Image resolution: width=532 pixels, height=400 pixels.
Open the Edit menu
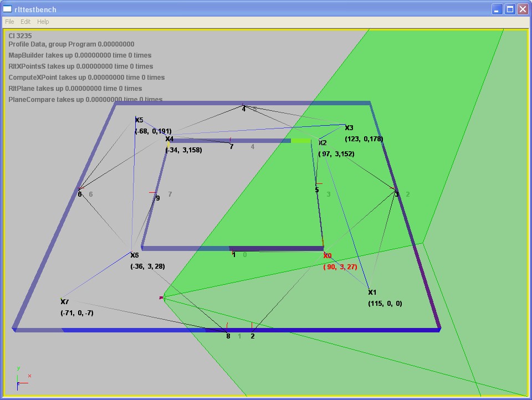tap(25, 22)
